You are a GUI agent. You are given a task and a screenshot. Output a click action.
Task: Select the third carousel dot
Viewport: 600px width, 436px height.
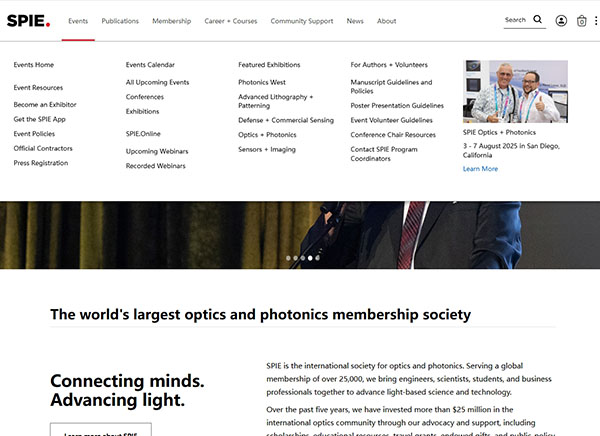(303, 258)
